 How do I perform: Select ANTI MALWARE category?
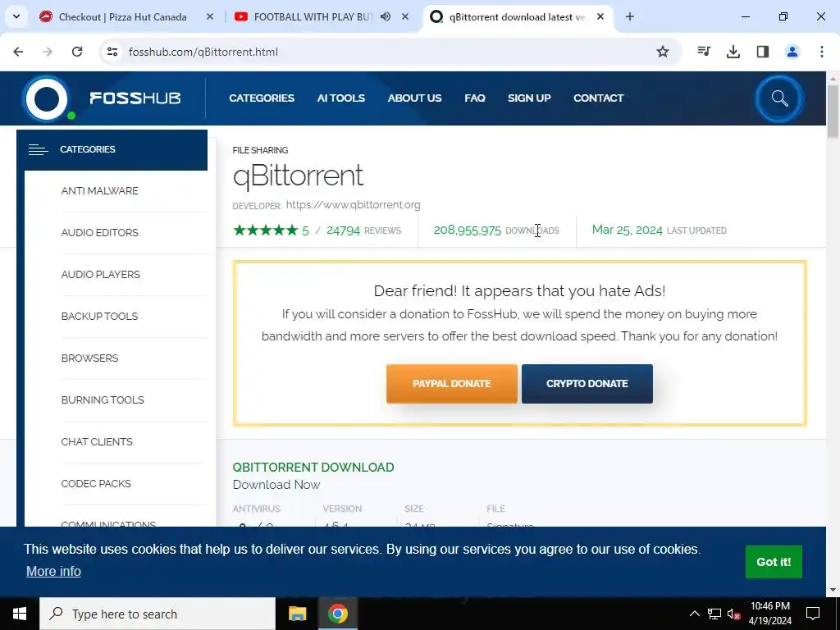(x=99, y=190)
